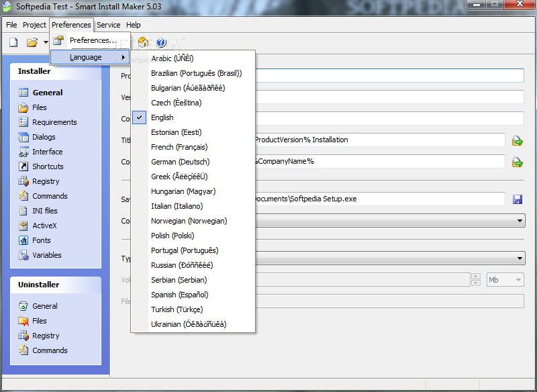This screenshot has width=537, height=392.
Task: Click the Dialogs sidebar icon
Action: (x=23, y=137)
